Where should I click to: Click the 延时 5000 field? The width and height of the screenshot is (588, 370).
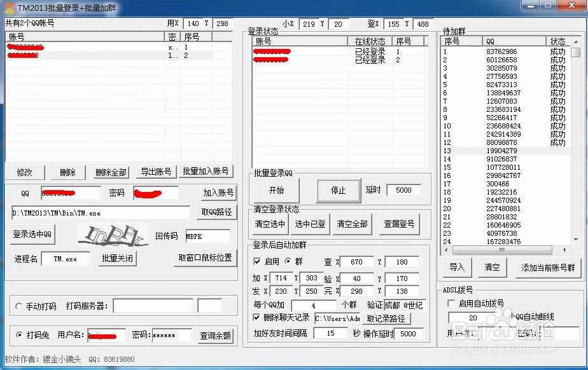coord(403,190)
